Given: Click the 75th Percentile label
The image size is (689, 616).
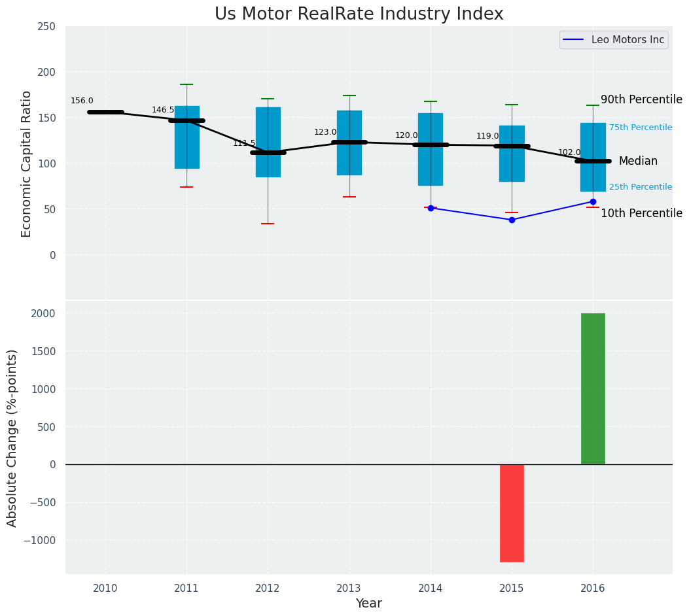Looking at the screenshot, I should [x=640, y=128].
